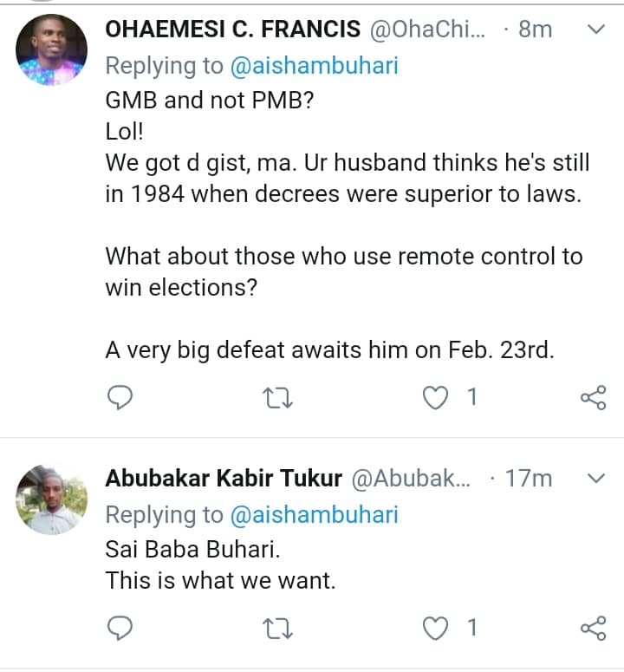Viewport: 624px width, 672px height.
Task: Retweet Abubakar Kabir Tukur's tweet
Action: coord(278,628)
